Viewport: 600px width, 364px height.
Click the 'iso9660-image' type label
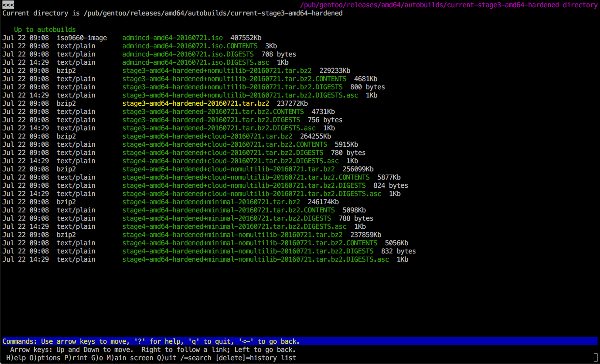click(82, 38)
